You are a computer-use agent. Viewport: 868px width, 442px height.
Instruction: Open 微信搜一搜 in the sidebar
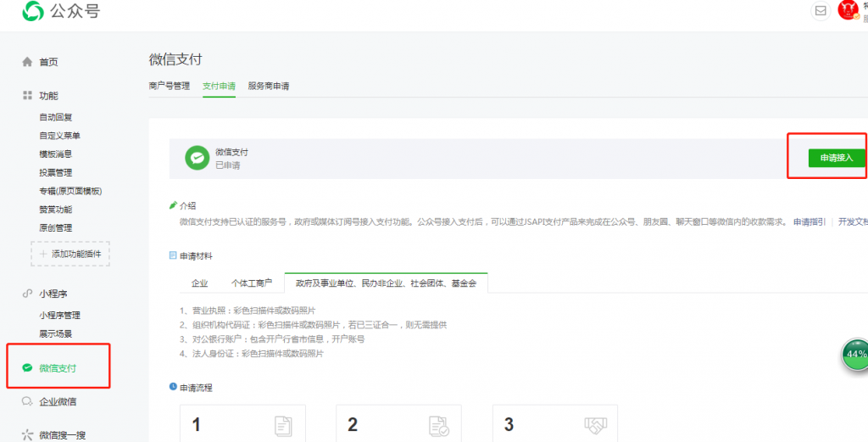click(x=62, y=435)
